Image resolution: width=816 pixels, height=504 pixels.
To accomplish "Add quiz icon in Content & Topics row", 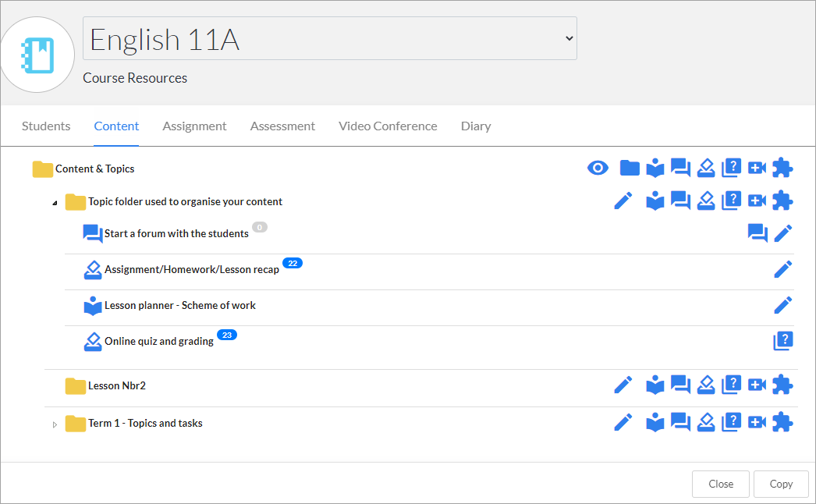I will pyautogui.click(x=731, y=168).
